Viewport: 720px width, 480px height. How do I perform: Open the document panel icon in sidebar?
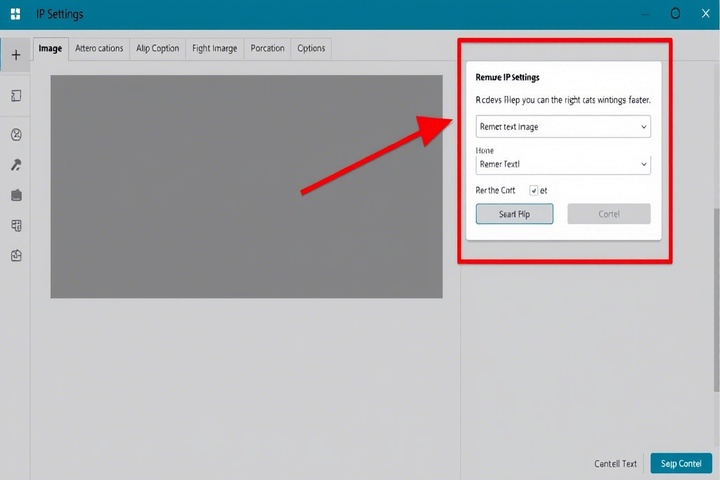coord(16,96)
